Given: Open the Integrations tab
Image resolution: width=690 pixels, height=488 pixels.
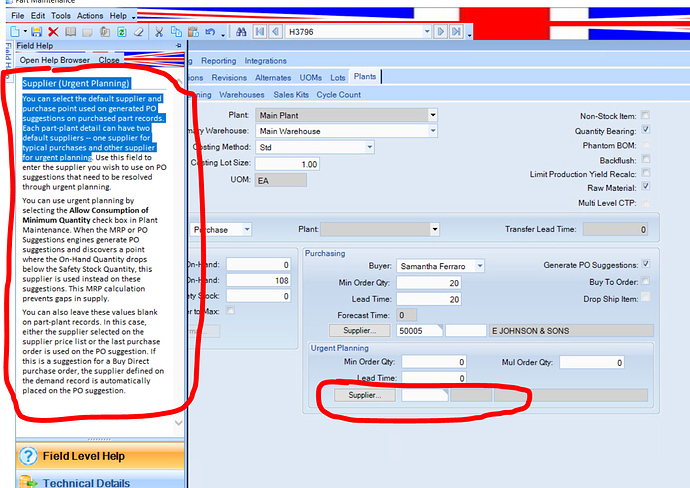Looking at the screenshot, I should click(265, 61).
